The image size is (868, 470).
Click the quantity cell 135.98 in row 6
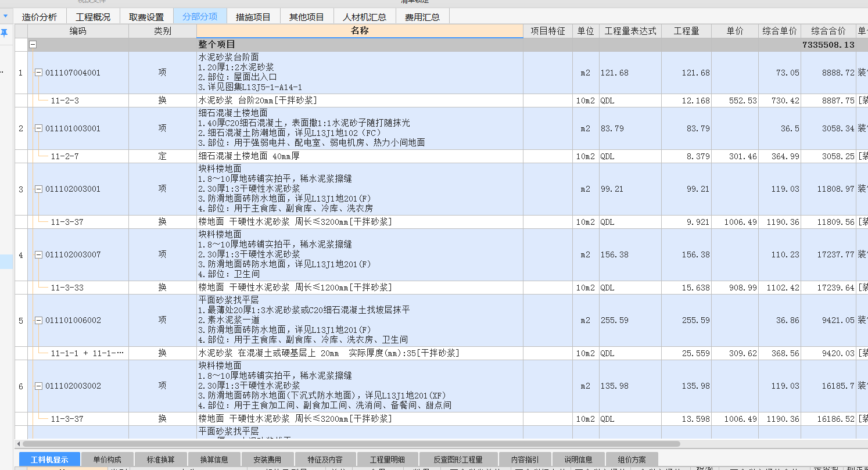(686, 386)
